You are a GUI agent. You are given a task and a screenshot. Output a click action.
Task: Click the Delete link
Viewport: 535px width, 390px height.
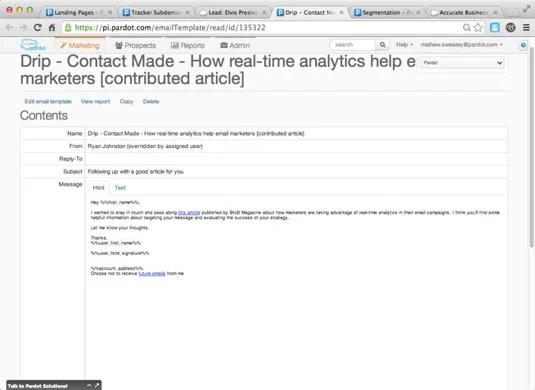(151, 101)
